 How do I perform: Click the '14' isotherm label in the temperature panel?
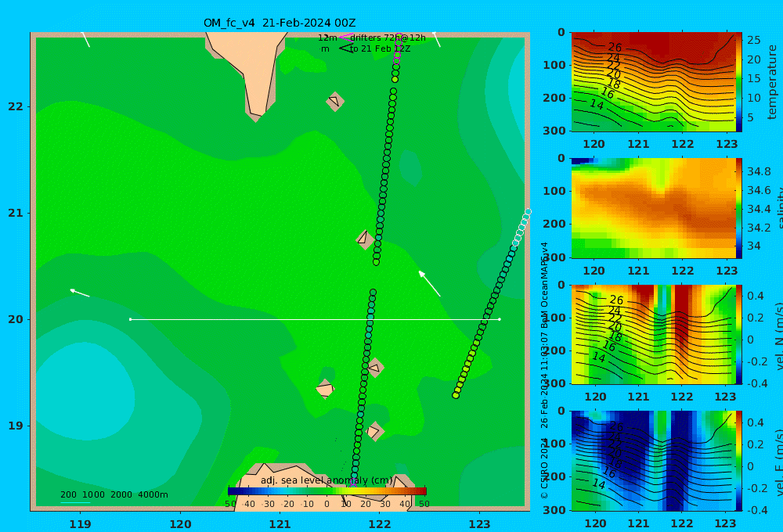(597, 104)
